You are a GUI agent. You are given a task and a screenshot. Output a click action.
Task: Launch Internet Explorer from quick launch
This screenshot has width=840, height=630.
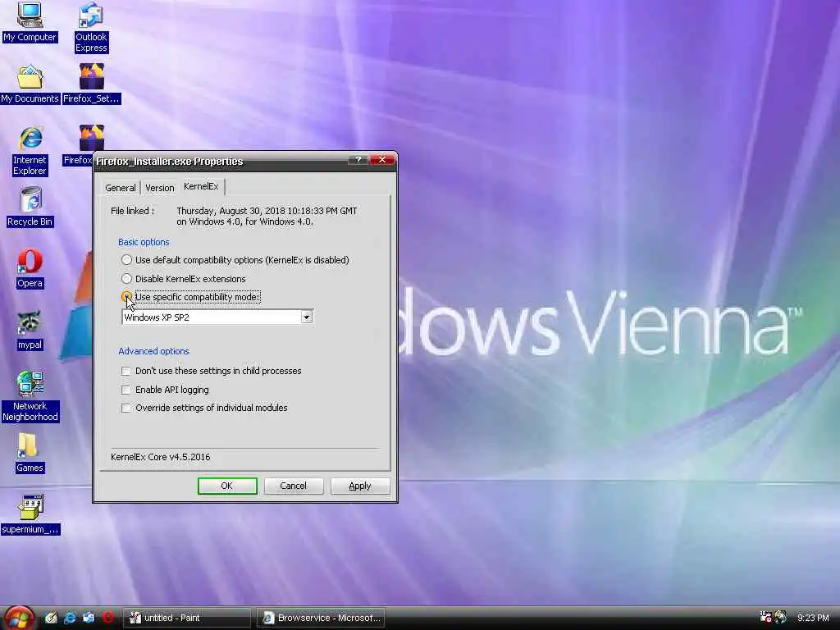pyautogui.click(x=70, y=618)
